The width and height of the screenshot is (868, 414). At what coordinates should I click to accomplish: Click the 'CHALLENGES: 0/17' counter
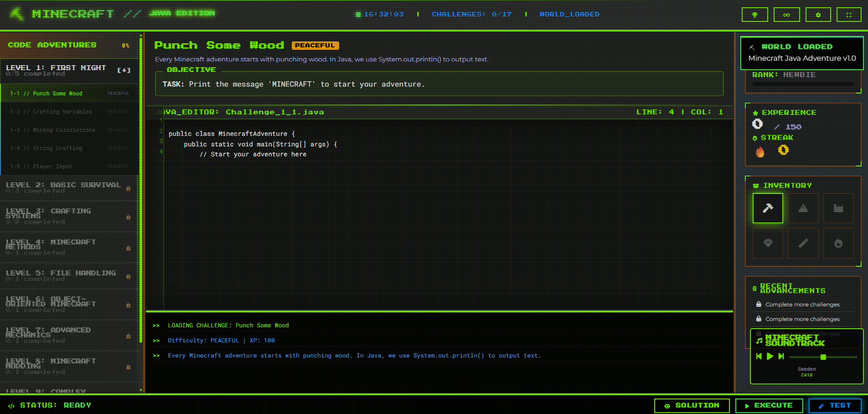471,15
